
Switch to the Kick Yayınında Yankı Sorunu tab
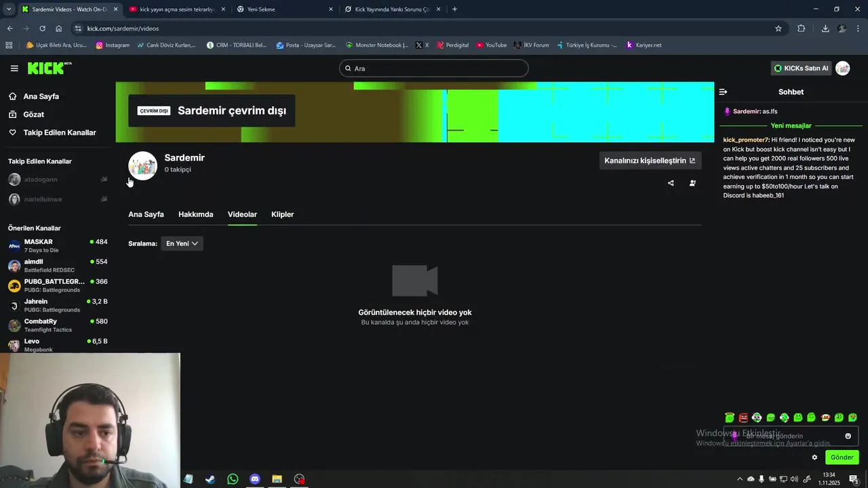(392, 9)
